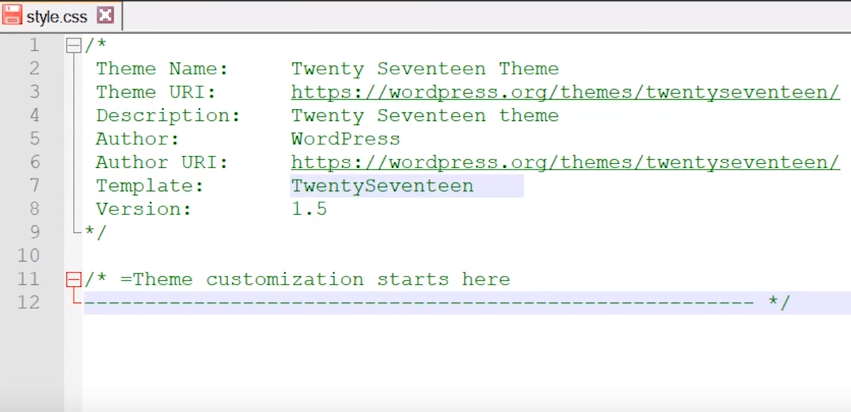851x412 pixels.
Task: Click the text 'Twenty Seventeen Theme'
Action: [x=425, y=69]
